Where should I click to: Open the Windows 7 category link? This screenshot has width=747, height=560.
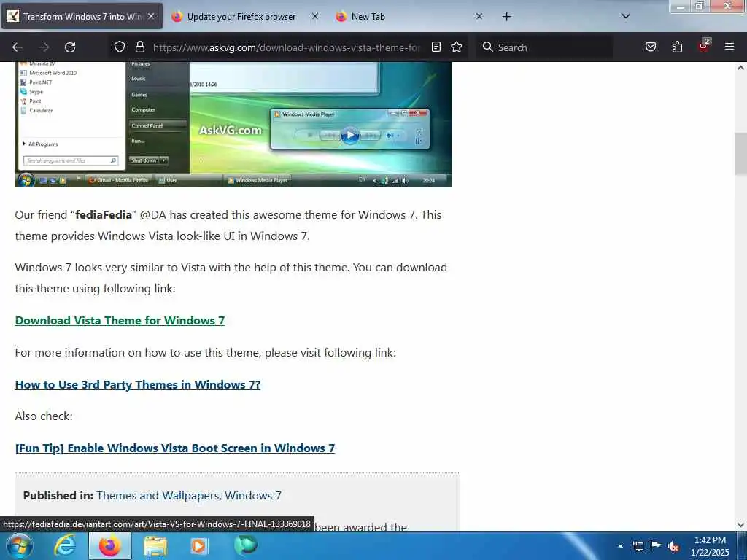tap(253, 496)
